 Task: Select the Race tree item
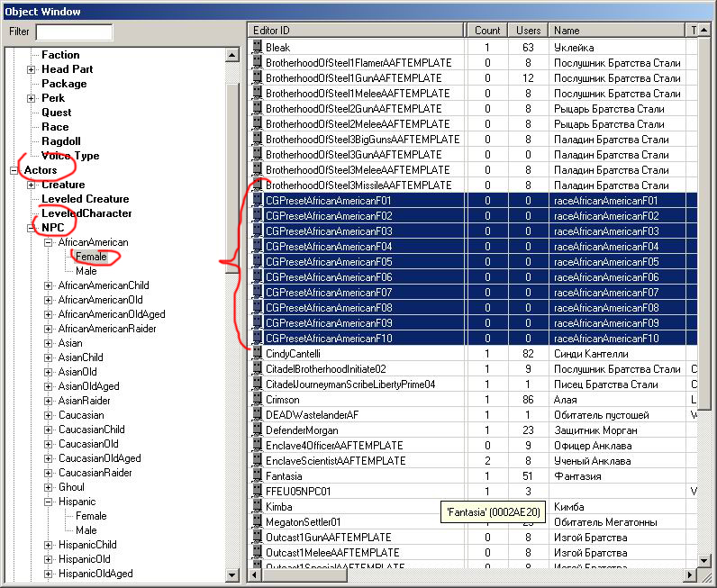(x=55, y=127)
